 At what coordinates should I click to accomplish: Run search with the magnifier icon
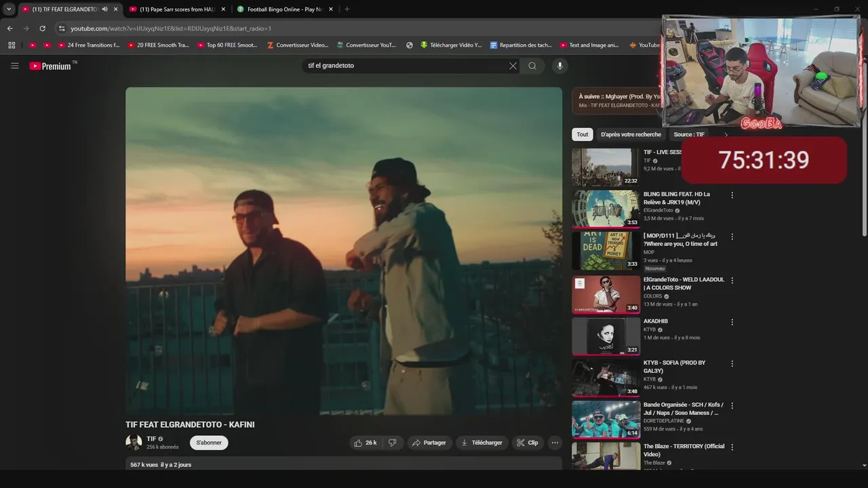tap(532, 66)
